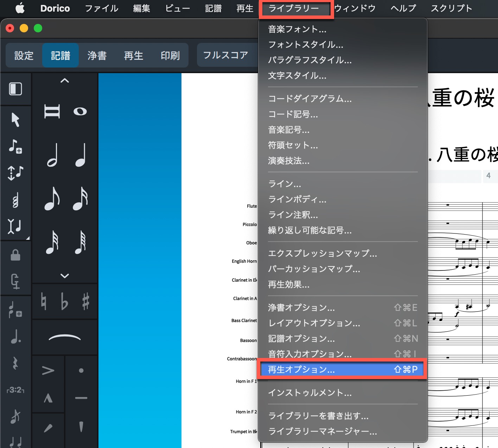Open 演奏技法... editor
This screenshot has height=448, width=498.
point(343,161)
